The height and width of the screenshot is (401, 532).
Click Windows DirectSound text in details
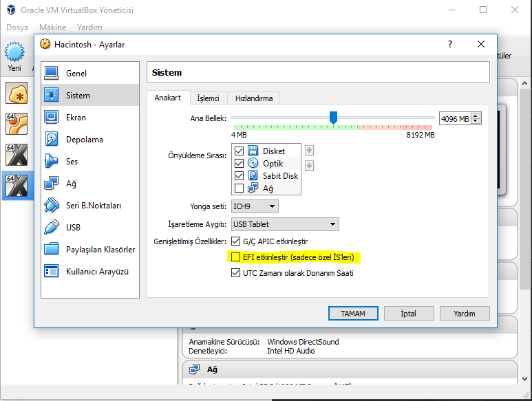[303, 342]
